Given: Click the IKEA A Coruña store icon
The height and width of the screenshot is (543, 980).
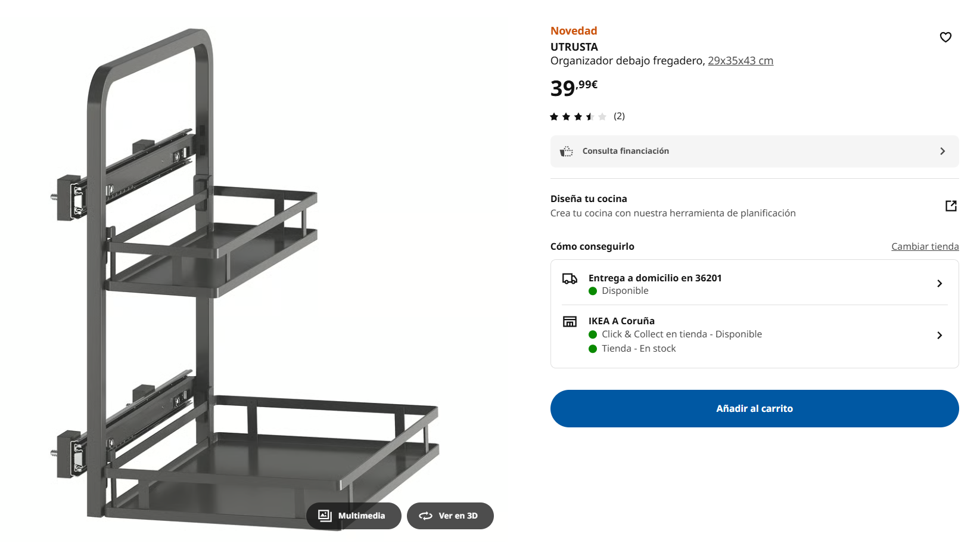Looking at the screenshot, I should (x=570, y=322).
